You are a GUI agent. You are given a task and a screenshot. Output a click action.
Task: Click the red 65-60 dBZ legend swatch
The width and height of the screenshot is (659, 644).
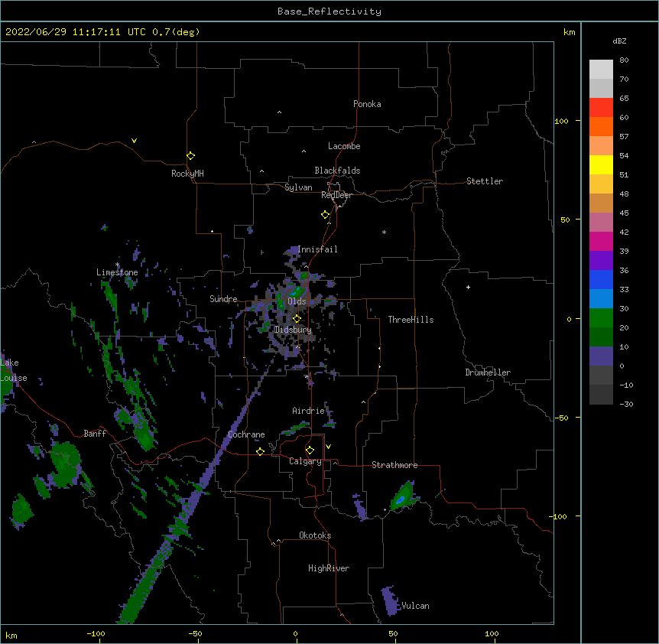(601, 108)
